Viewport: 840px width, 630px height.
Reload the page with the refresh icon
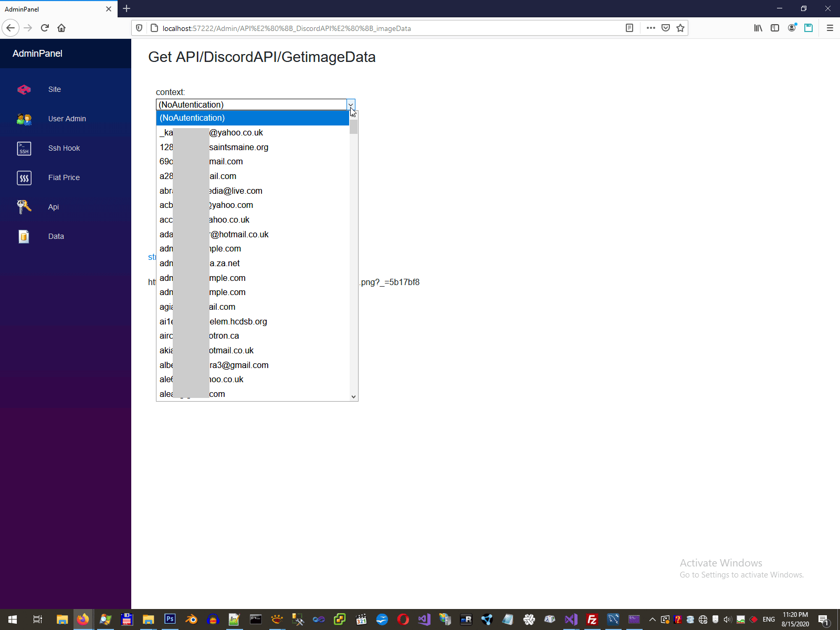(x=45, y=28)
